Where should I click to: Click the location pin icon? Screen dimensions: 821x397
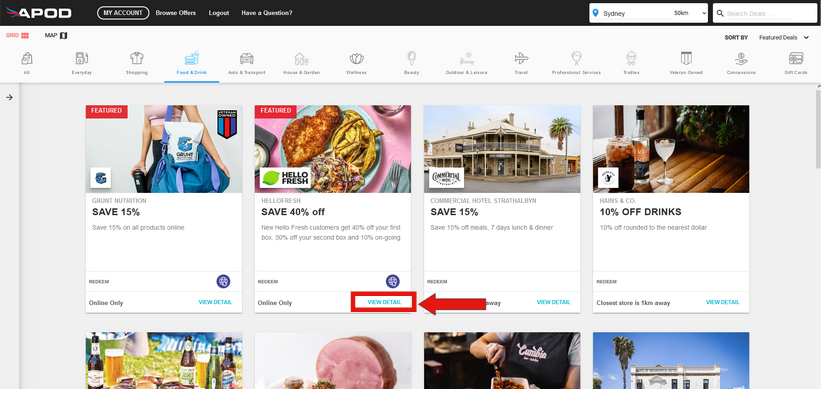[595, 13]
